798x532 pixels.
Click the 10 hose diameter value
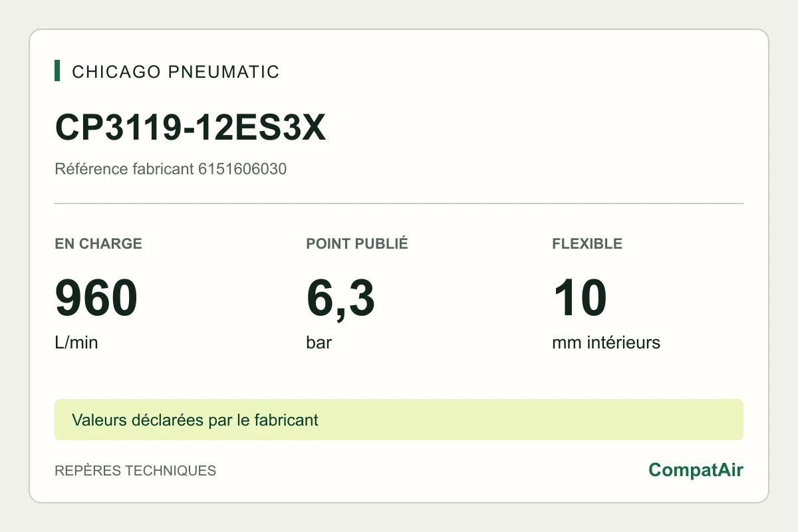tap(580, 299)
